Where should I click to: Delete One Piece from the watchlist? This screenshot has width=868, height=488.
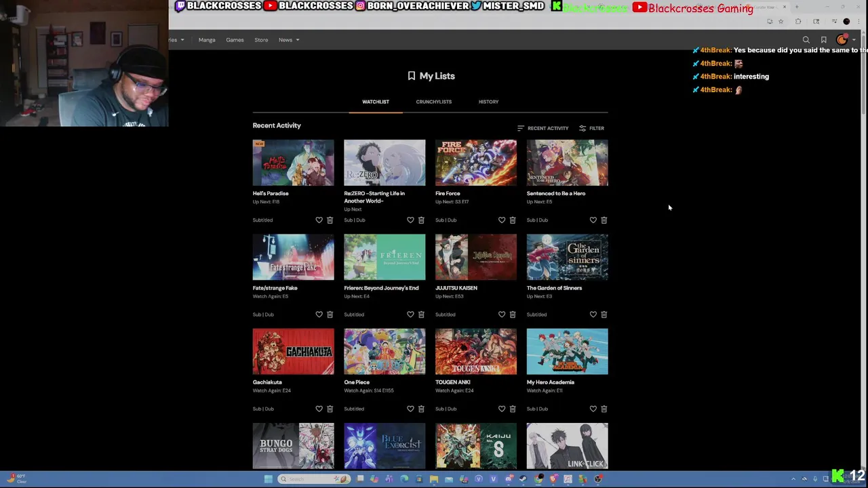pyautogui.click(x=421, y=409)
